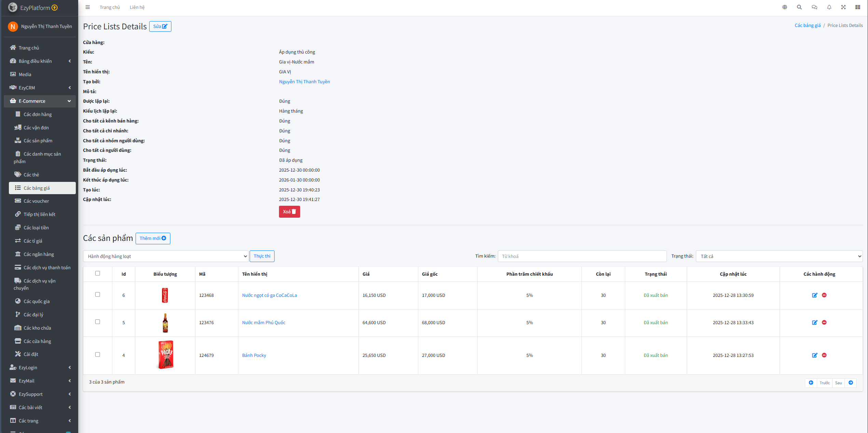Toggle fullscreen with the expand arrows icon

(843, 7)
